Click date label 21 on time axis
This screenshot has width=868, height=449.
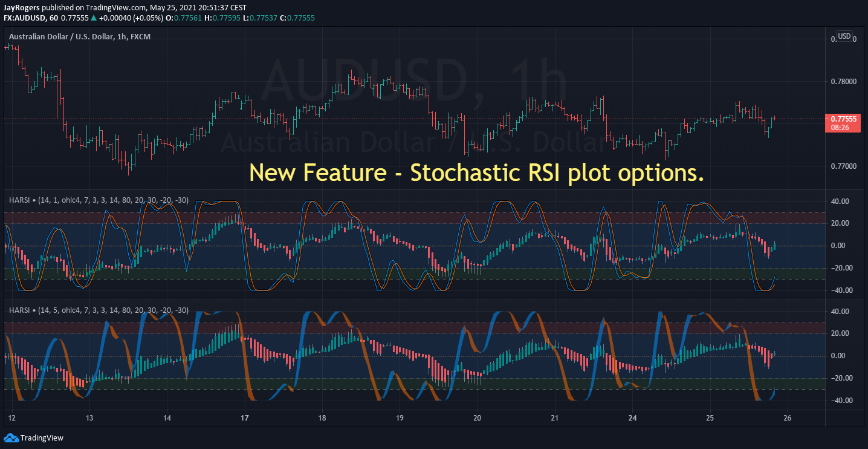tap(555, 418)
